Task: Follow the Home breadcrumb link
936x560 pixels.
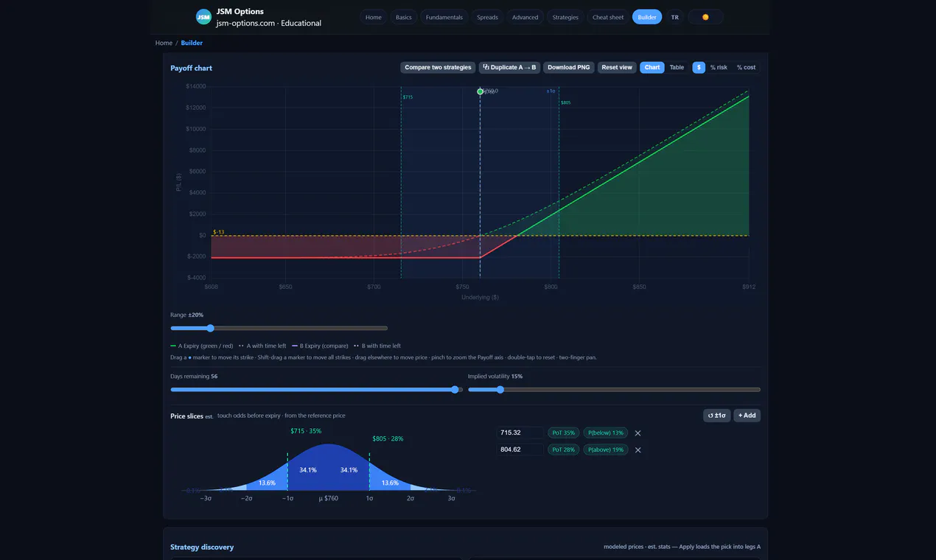Action: point(164,43)
